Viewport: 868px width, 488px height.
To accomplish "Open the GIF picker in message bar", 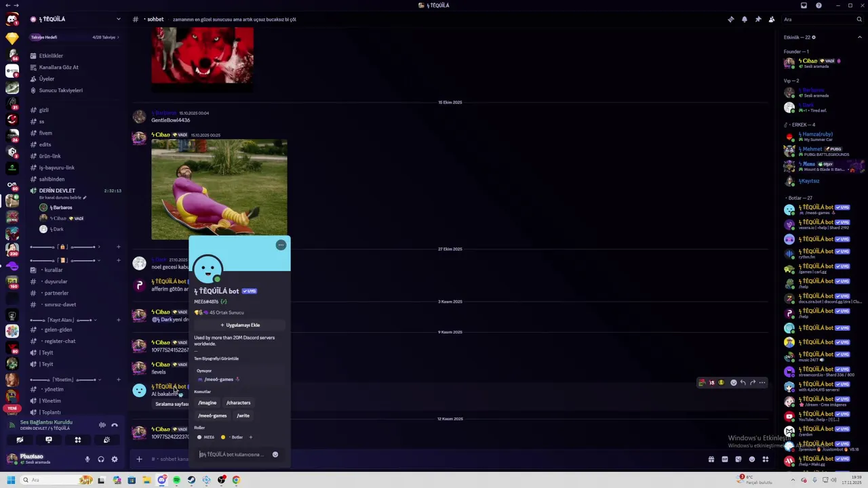I will coord(725,460).
